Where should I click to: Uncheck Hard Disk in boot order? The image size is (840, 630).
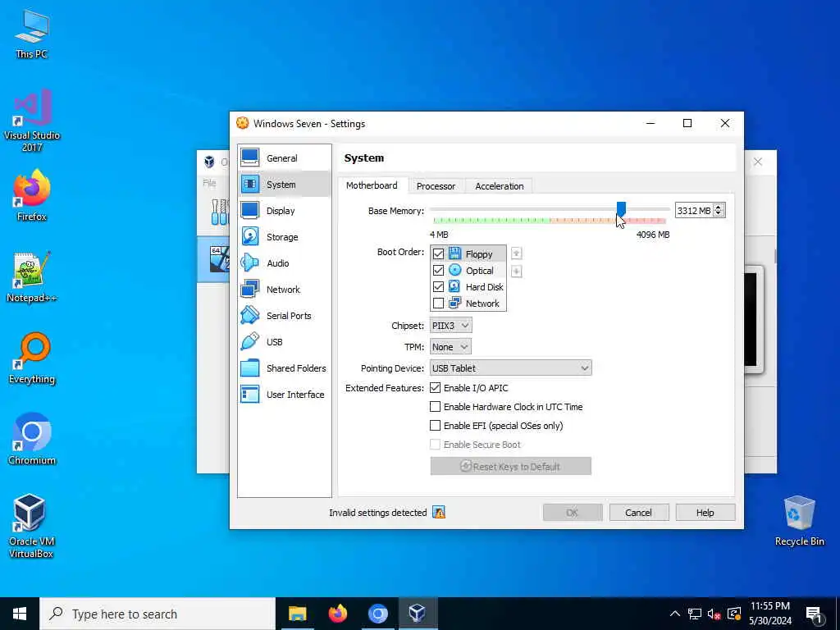(x=438, y=286)
